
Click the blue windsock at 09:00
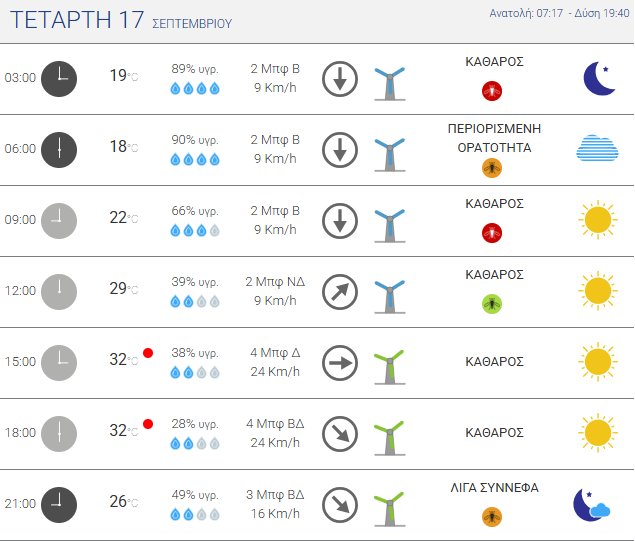pos(388,221)
